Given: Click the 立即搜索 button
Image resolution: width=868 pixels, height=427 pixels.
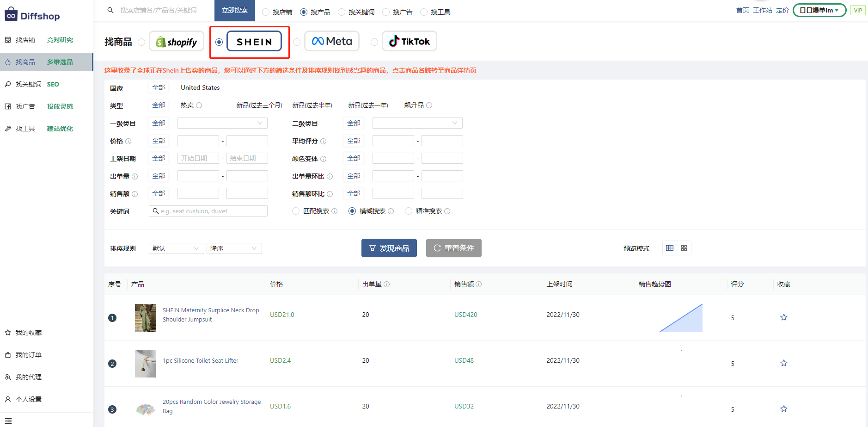Looking at the screenshot, I should (235, 10).
